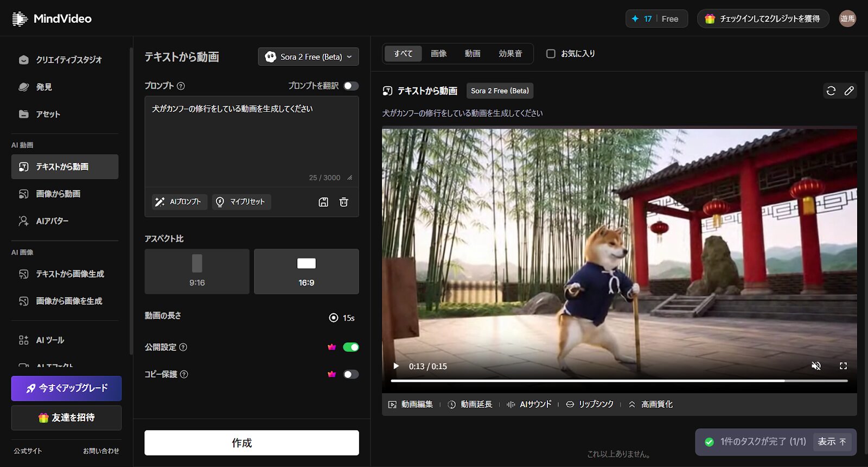The image size is (868, 467).
Task: Click the crown icon next to 公開設定
Action: (x=332, y=348)
